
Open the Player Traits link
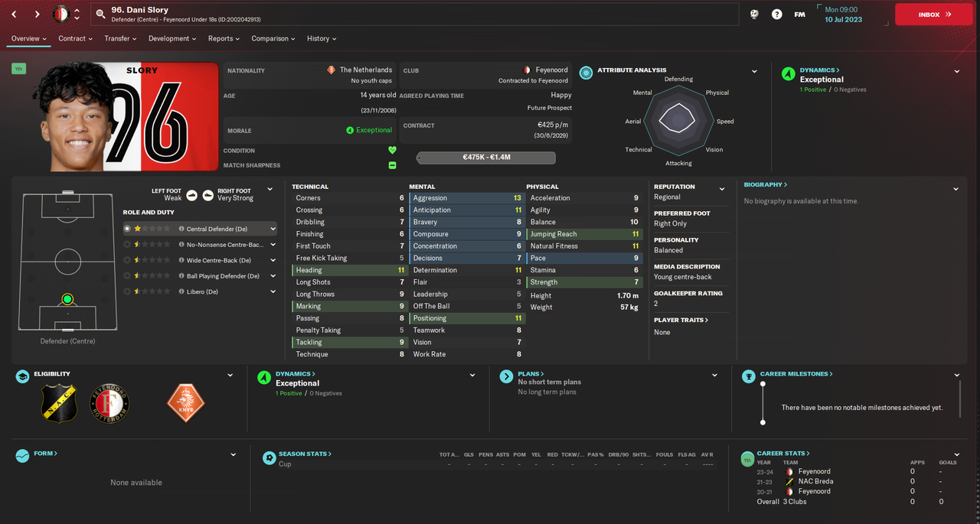pyautogui.click(x=681, y=320)
